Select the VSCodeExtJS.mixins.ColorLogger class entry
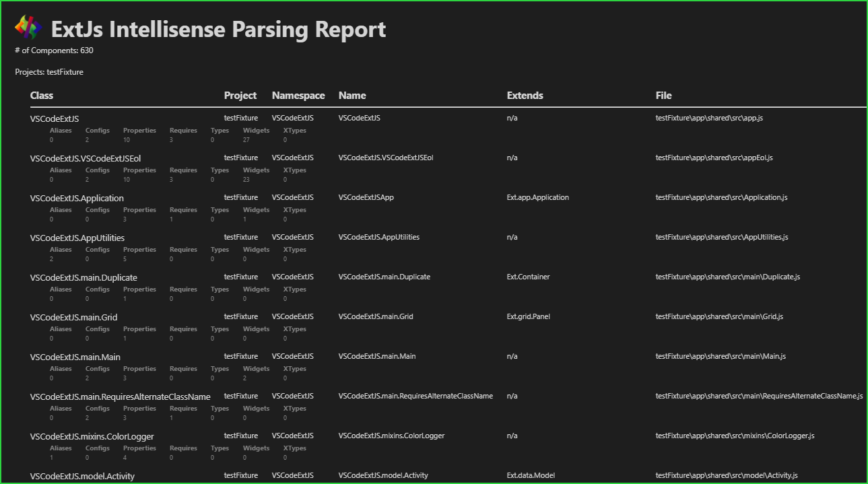Viewport: 868px width, 484px height. (x=92, y=437)
